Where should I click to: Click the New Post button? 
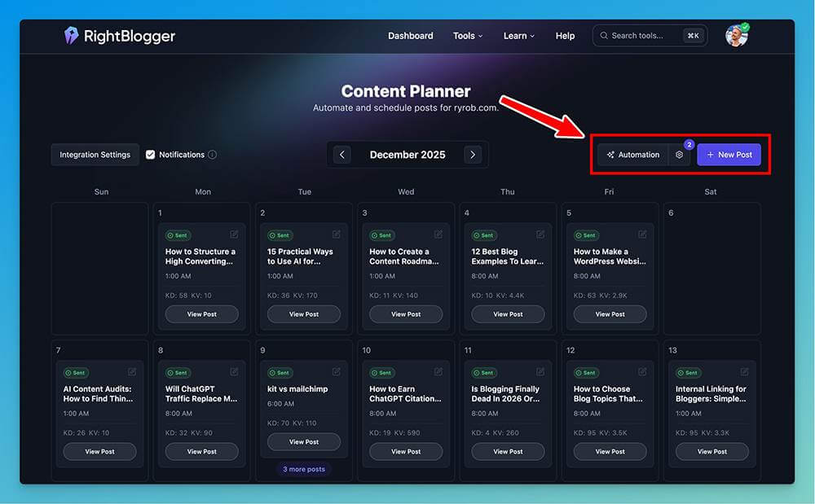729,155
